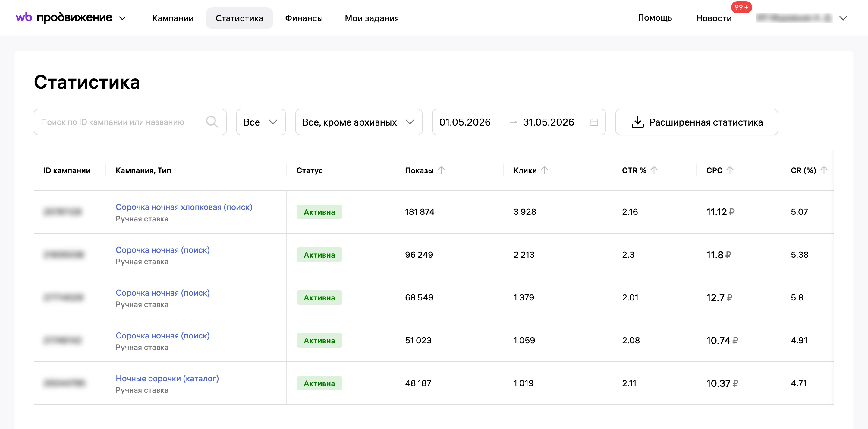Open campaign Сорочка ночная хлопковая (поиск)
Viewport: 868px width, 429px height.
[x=184, y=207]
